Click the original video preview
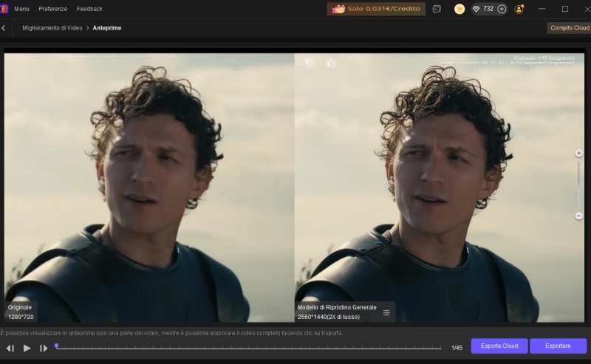The width and height of the screenshot is (591, 364). click(149, 188)
